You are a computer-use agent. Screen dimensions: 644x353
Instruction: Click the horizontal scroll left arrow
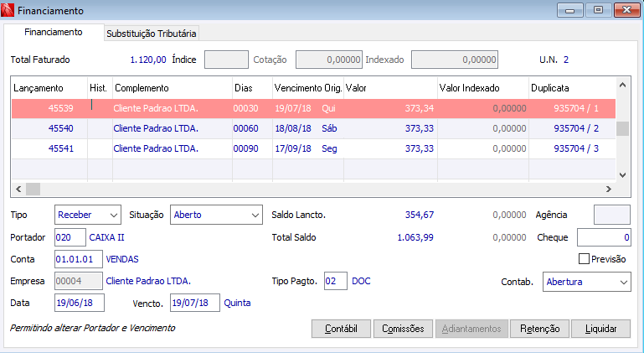(18, 189)
